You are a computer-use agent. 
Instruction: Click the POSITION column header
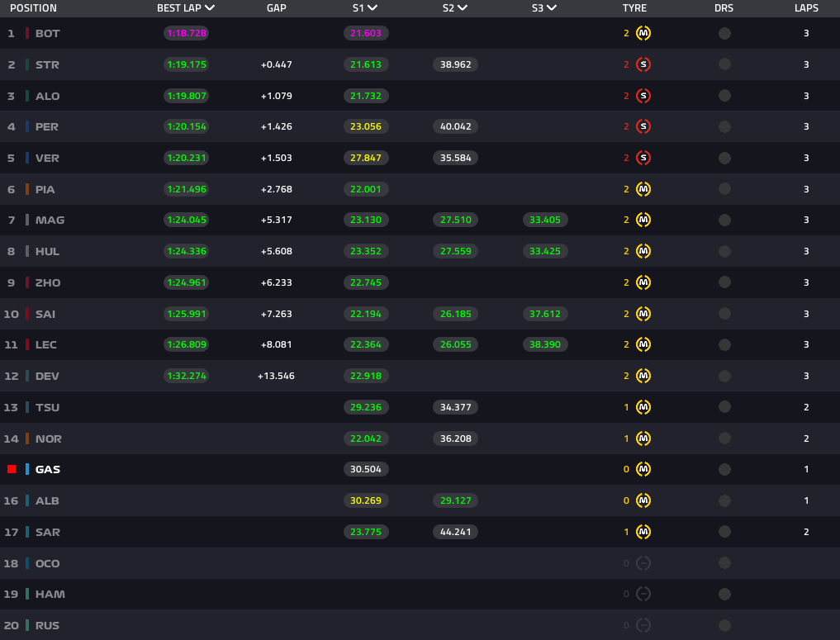[x=33, y=8]
